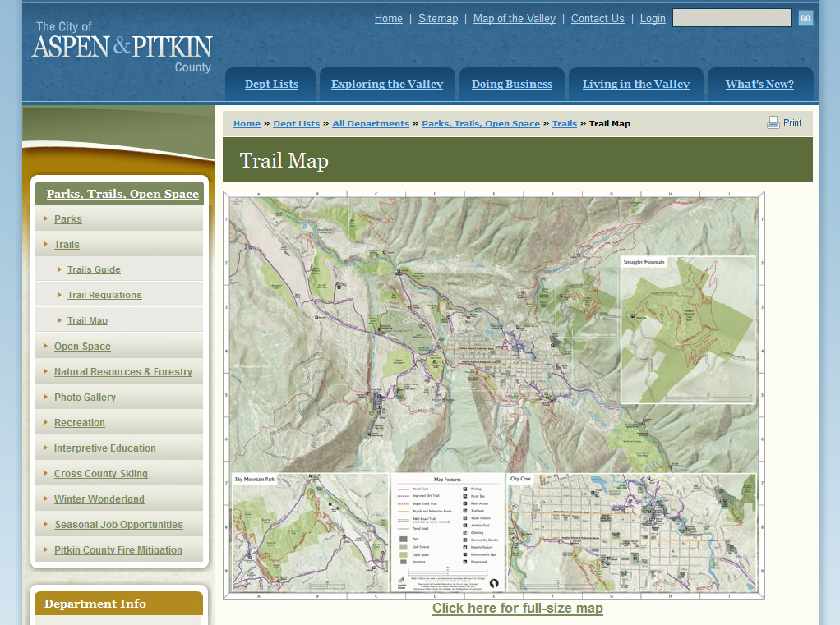
Task: Select the Living in the Valley tab
Action: pyautogui.click(x=636, y=84)
